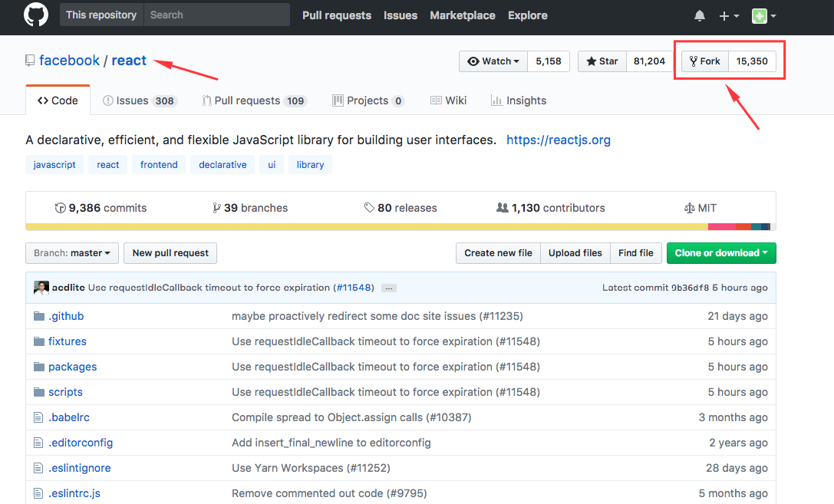Click the license scale icon beside MIT
Screen dimensions: 834x504
[x=689, y=208]
